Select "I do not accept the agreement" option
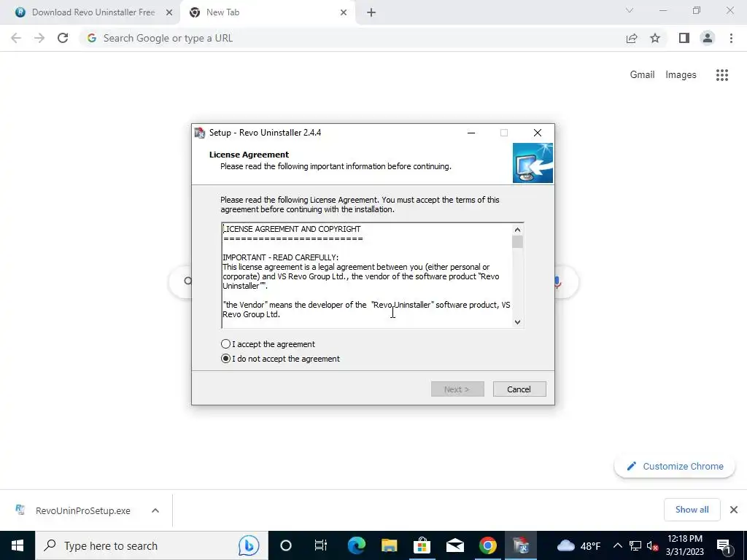Viewport: 747px width, 560px height. pyautogui.click(x=225, y=359)
